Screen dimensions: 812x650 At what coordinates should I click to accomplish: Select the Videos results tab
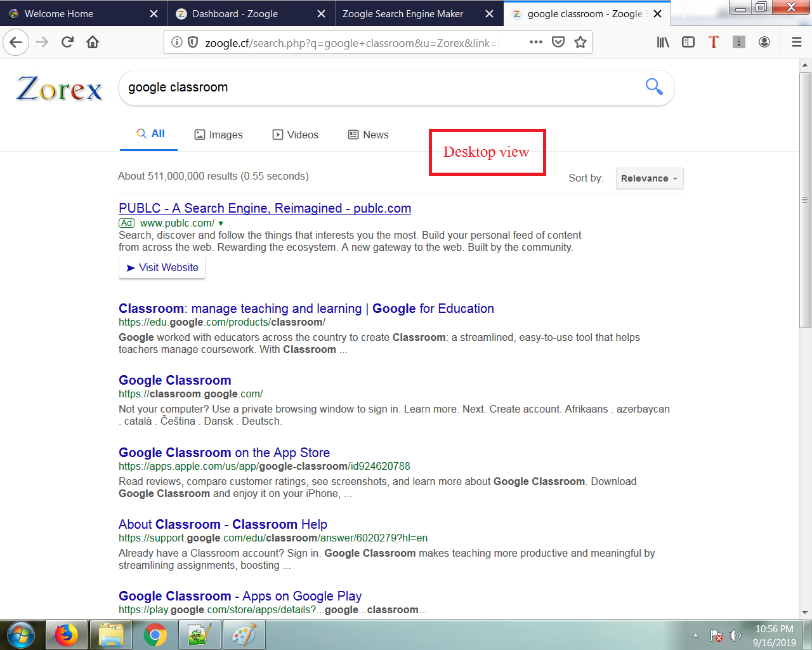coord(296,135)
